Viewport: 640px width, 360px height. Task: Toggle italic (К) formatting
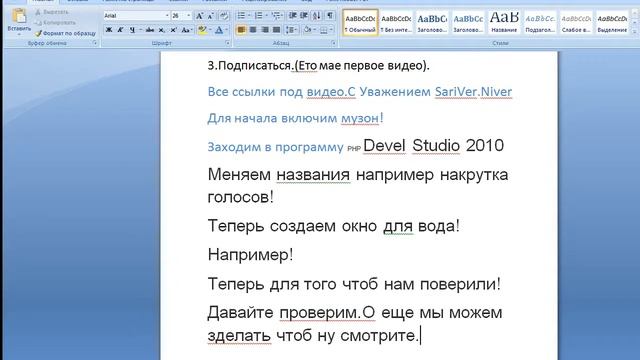pyautogui.click(x=120, y=30)
